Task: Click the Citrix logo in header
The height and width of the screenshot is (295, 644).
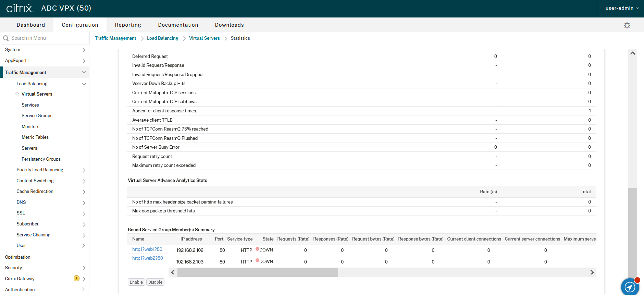Action: pos(20,8)
